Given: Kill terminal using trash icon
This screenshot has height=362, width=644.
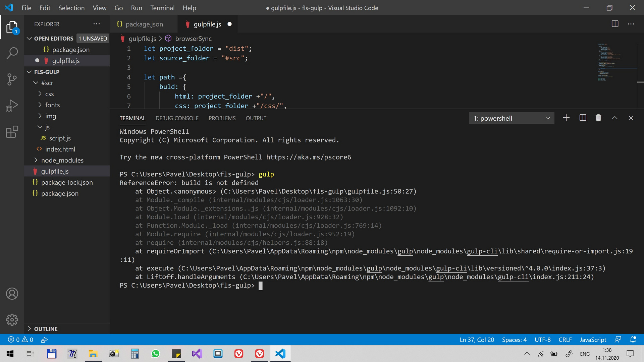Looking at the screenshot, I should 598,118.
